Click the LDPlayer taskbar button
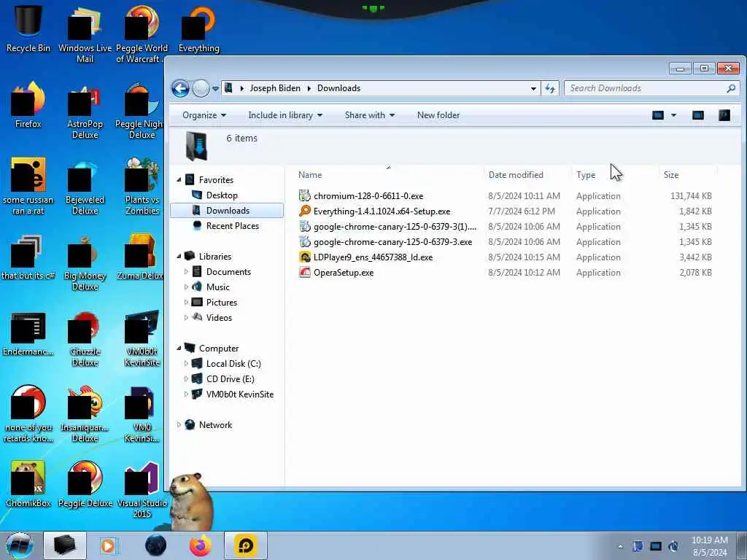The image size is (747, 560). (245, 545)
